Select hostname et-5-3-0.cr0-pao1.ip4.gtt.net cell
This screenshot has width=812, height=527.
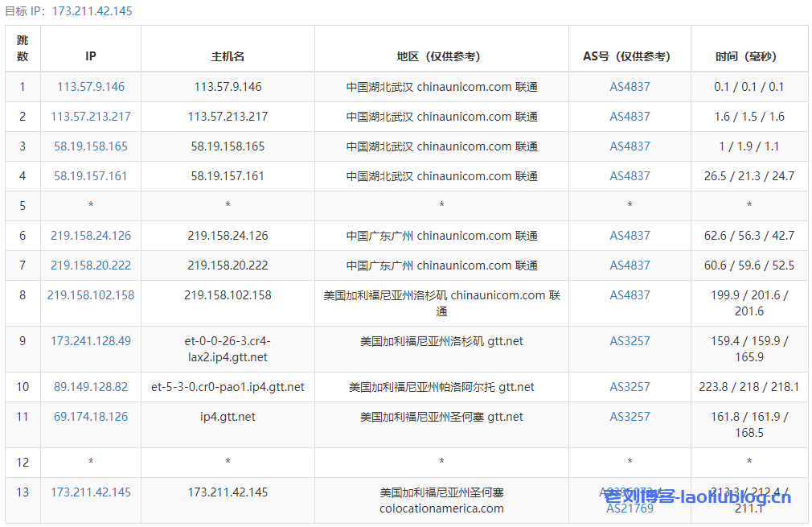tap(228, 387)
